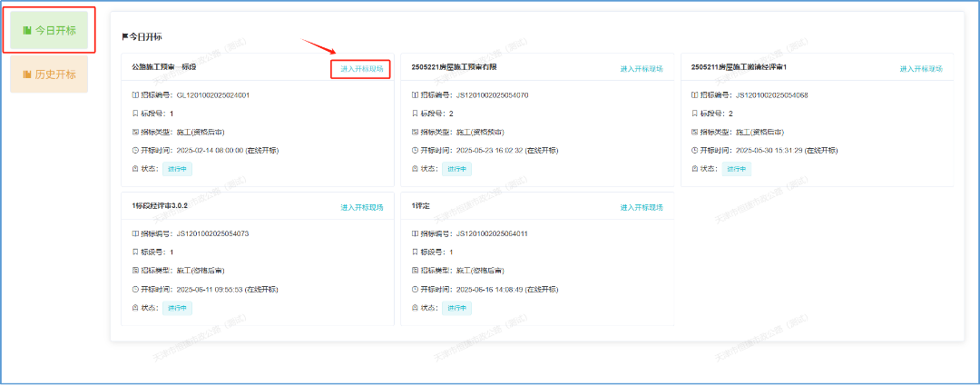Click the 状态 icon in the 1标段经评审3.0.2 card
The image size is (980, 386).
(x=135, y=308)
